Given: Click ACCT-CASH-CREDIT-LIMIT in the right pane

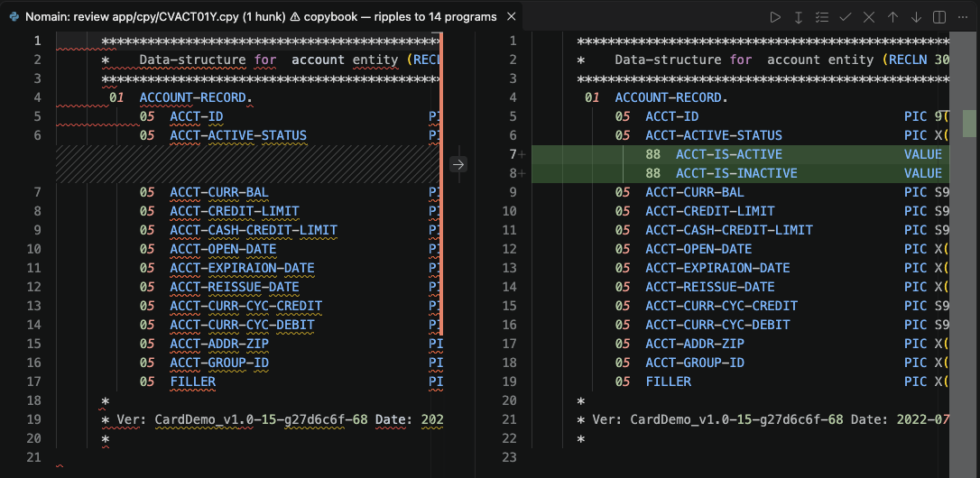Looking at the screenshot, I should (x=729, y=230).
